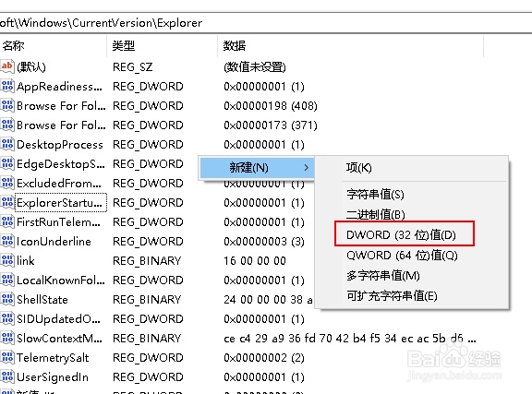The image size is (532, 394).
Task: Click the FirstRunTelem value icon
Action: 7,221
